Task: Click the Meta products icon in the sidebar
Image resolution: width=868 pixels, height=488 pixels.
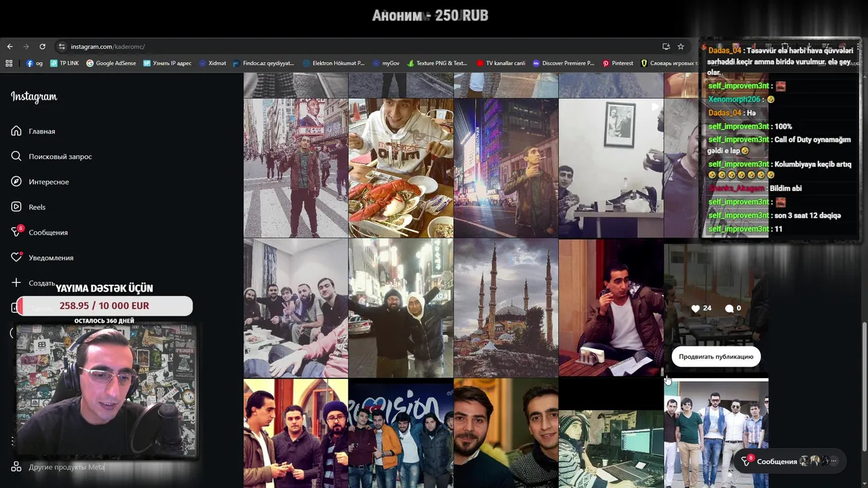Action: tap(16, 466)
